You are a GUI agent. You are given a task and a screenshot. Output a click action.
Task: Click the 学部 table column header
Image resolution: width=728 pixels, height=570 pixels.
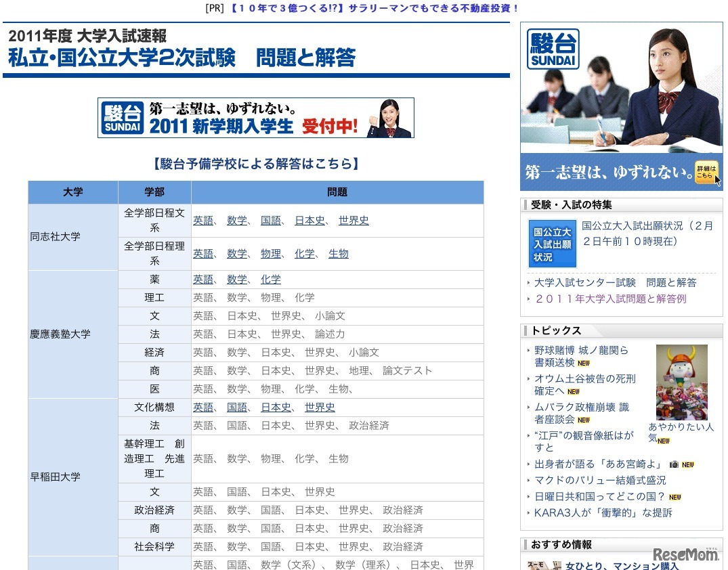[154, 192]
